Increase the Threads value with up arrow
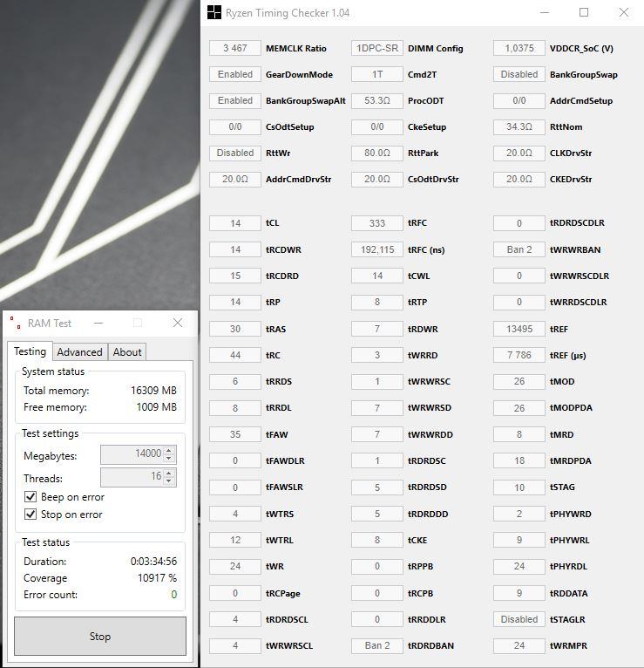644x668 pixels. tap(169, 473)
